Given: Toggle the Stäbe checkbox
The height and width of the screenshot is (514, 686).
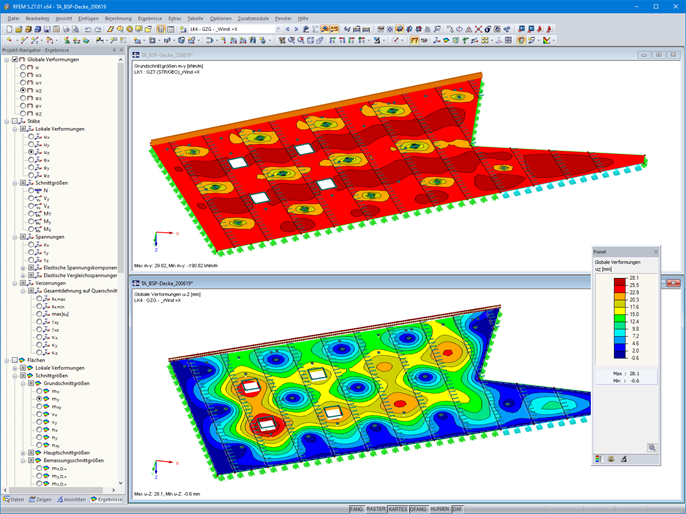Looking at the screenshot, I should click(15, 121).
